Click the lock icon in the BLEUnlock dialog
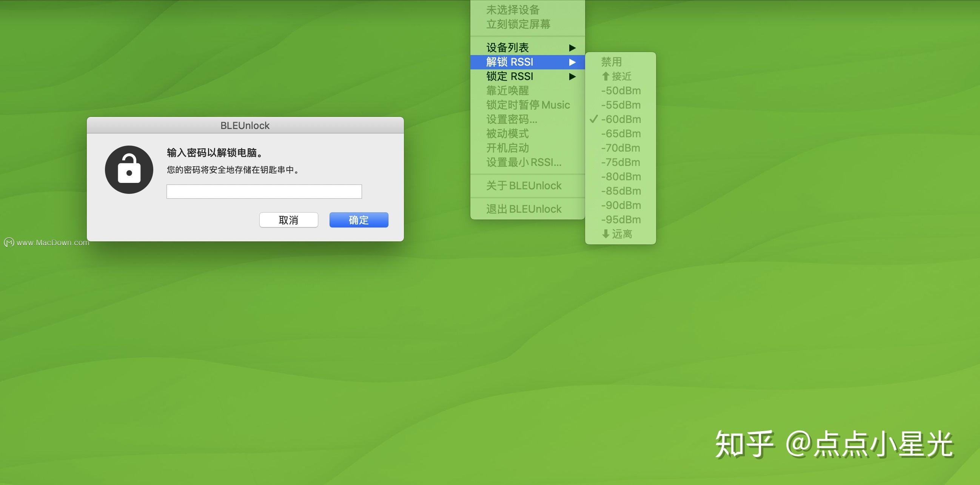This screenshot has width=980, height=485. click(x=129, y=169)
